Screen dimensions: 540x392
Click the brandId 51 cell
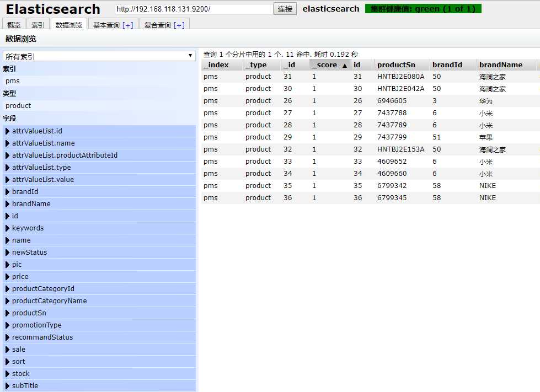coord(437,137)
